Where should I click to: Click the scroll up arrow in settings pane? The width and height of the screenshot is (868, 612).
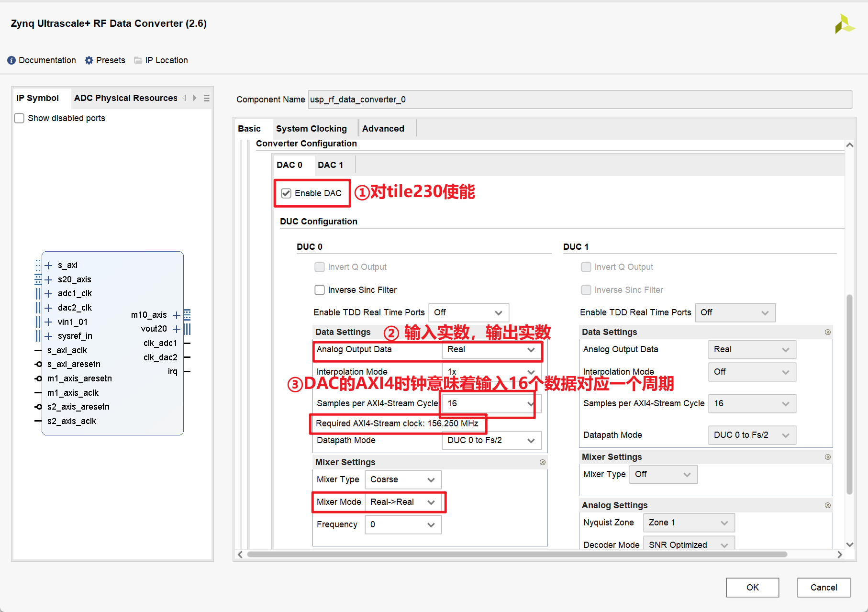850,145
